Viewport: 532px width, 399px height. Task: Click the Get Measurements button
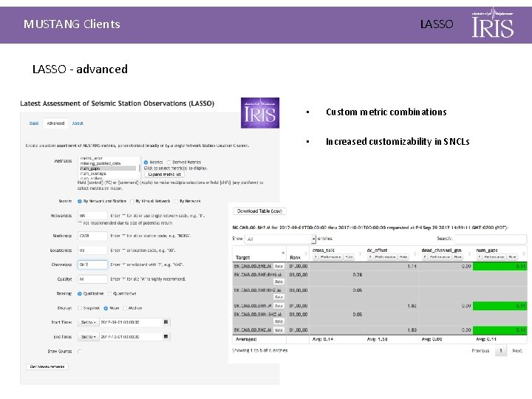tap(47, 366)
